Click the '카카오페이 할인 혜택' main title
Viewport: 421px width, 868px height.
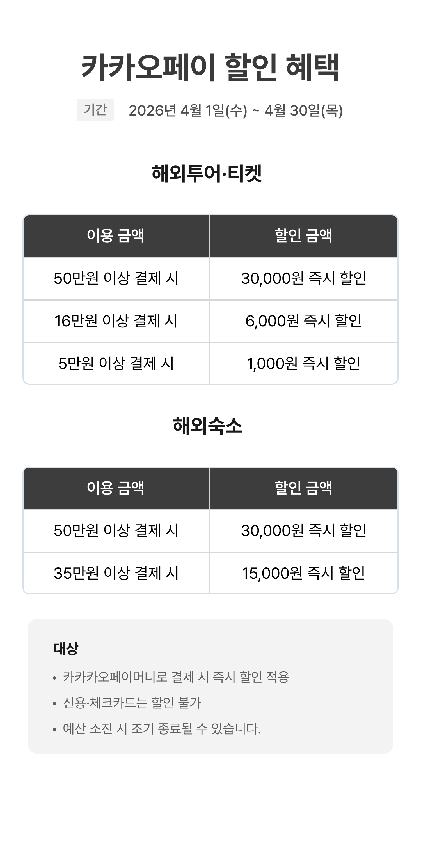coord(210,67)
